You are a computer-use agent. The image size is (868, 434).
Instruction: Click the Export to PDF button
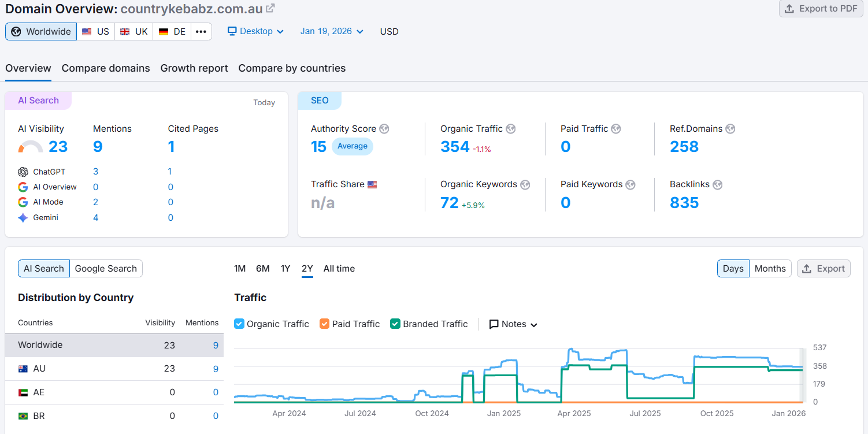point(821,9)
